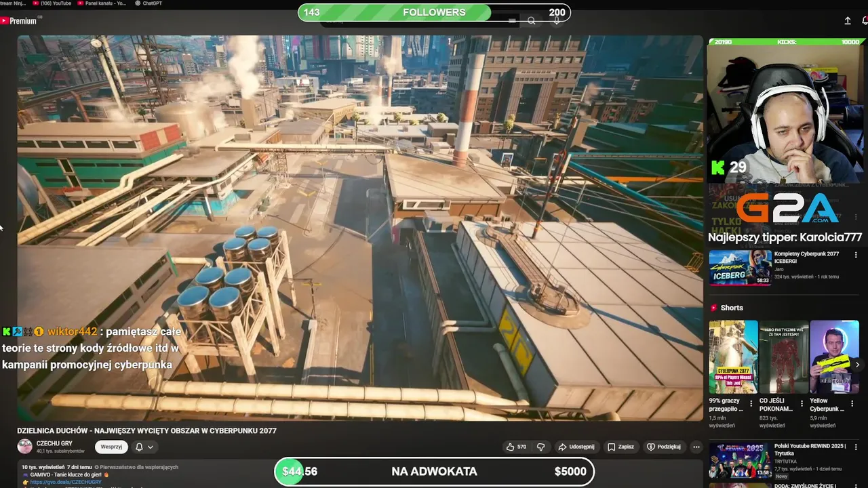Open the '99% graczy przegapiło' short

(x=733, y=357)
